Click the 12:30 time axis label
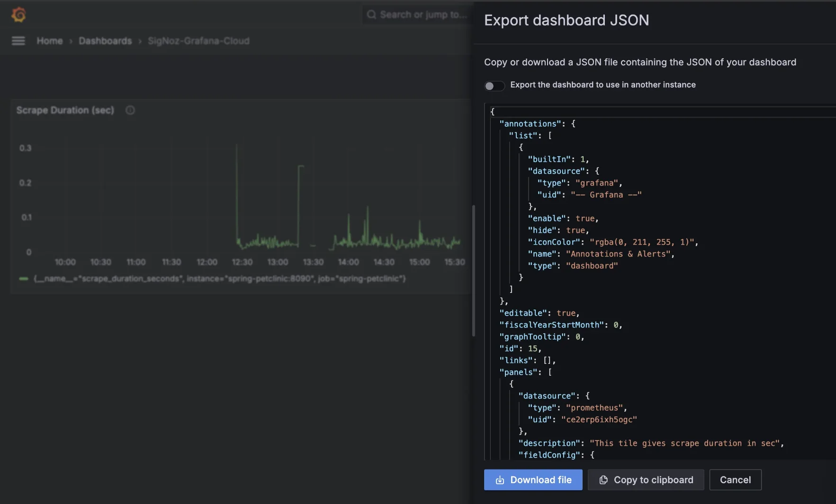The height and width of the screenshot is (504, 836). 242,262
